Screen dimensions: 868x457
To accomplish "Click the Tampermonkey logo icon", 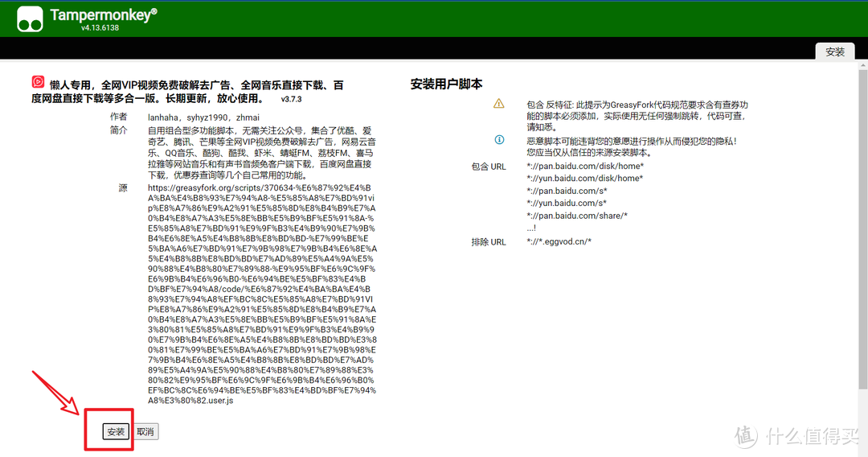I will click(x=30, y=19).
